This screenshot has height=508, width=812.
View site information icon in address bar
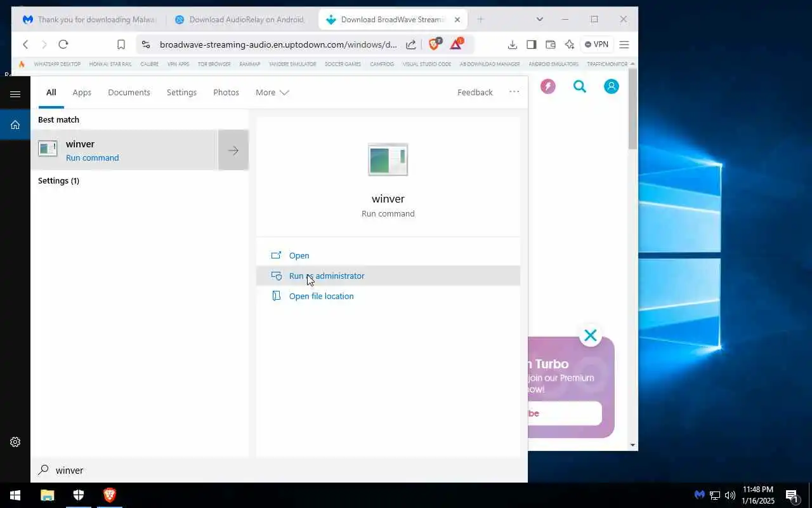point(146,44)
